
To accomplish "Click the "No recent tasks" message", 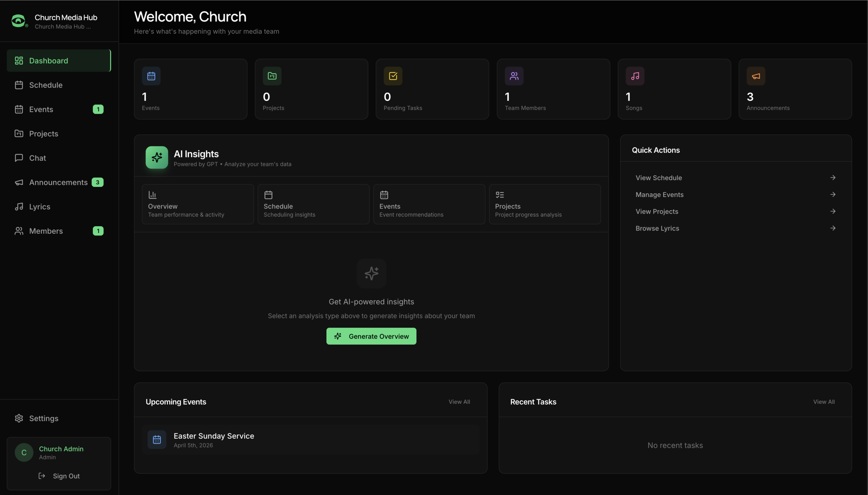I will (x=675, y=445).
